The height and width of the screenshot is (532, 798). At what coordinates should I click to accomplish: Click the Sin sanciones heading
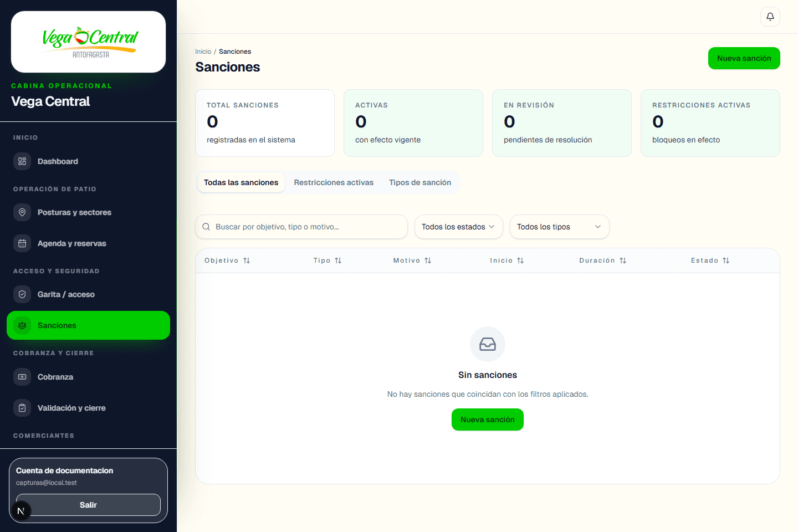pyautogui.click(x=488, y=375)
